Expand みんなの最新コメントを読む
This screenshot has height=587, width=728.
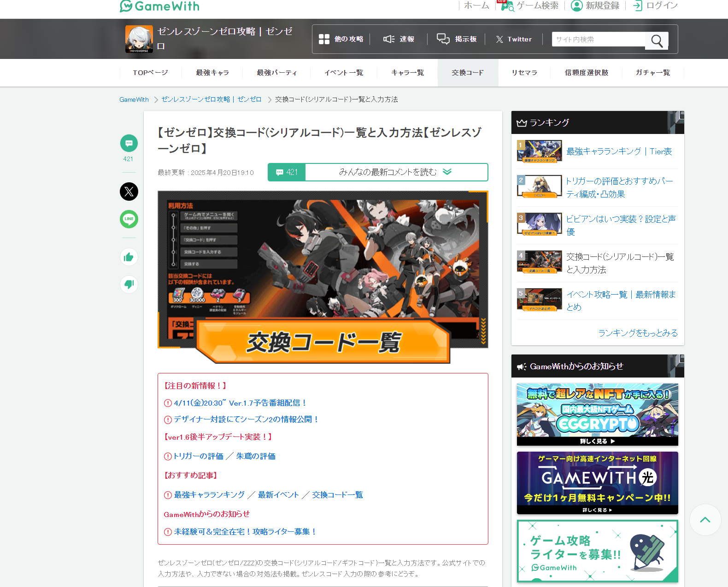tap(396, 172)
